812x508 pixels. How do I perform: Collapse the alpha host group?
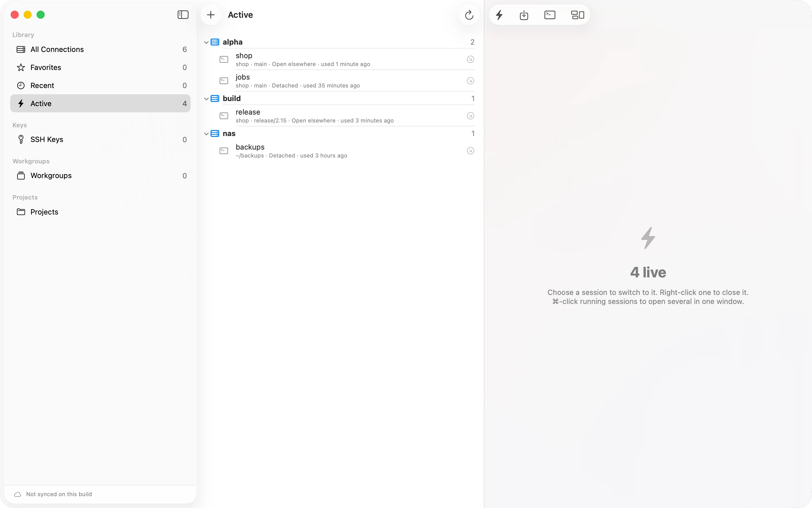pyautogui.click(x=206, y=42)
